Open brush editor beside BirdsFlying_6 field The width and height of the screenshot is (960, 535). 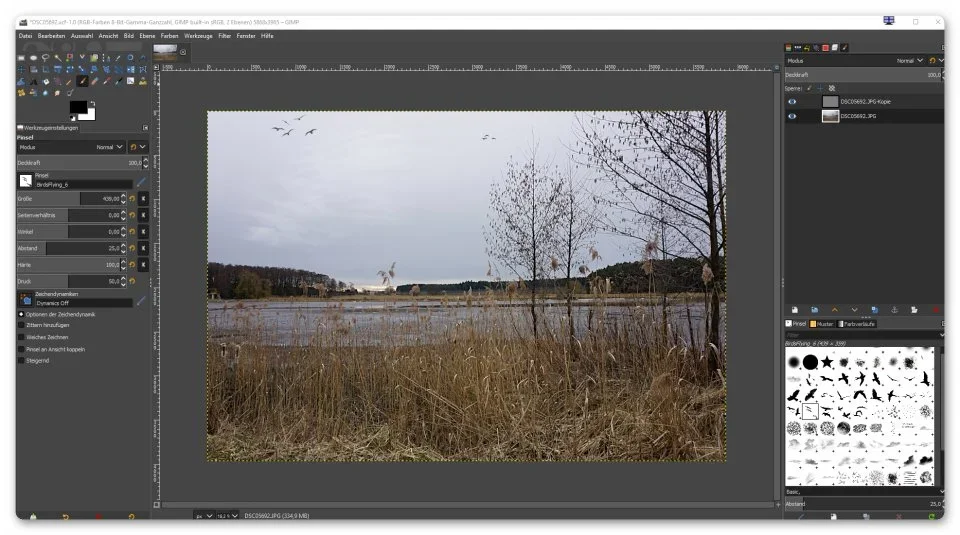click(141, 182)
